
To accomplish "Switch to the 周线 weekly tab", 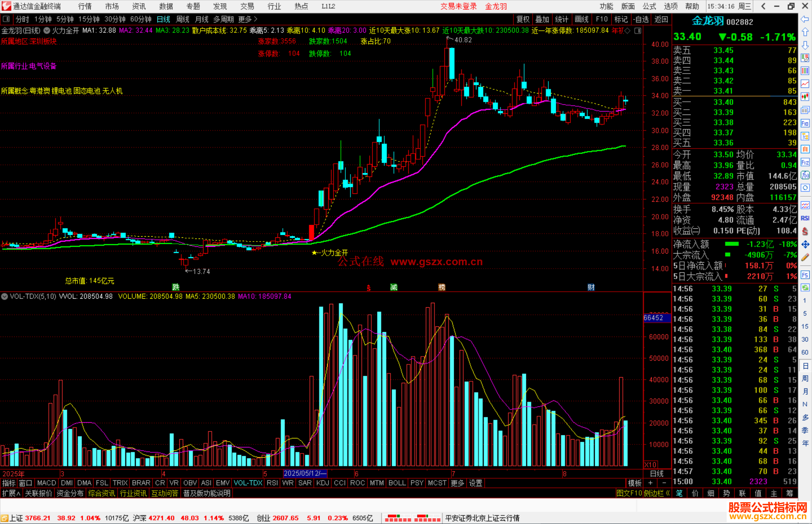I will pyautogui.click(x=183, y=19).
